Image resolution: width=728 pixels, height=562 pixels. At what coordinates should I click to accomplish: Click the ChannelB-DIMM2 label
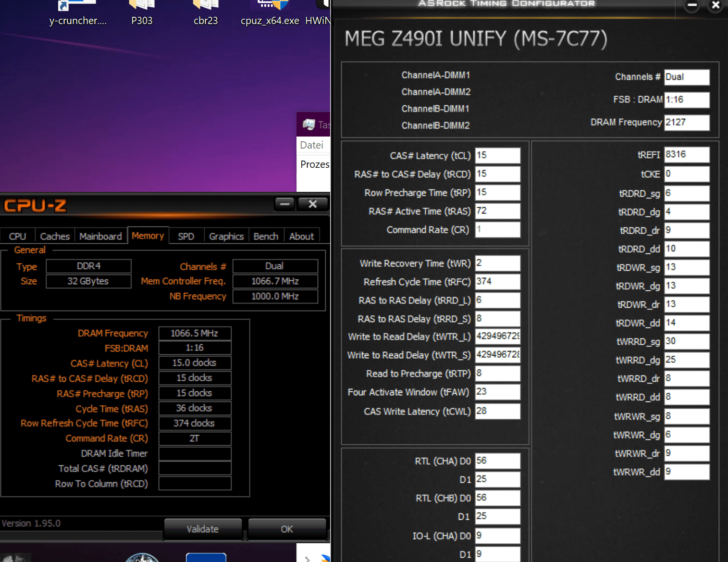click(436, 125)
